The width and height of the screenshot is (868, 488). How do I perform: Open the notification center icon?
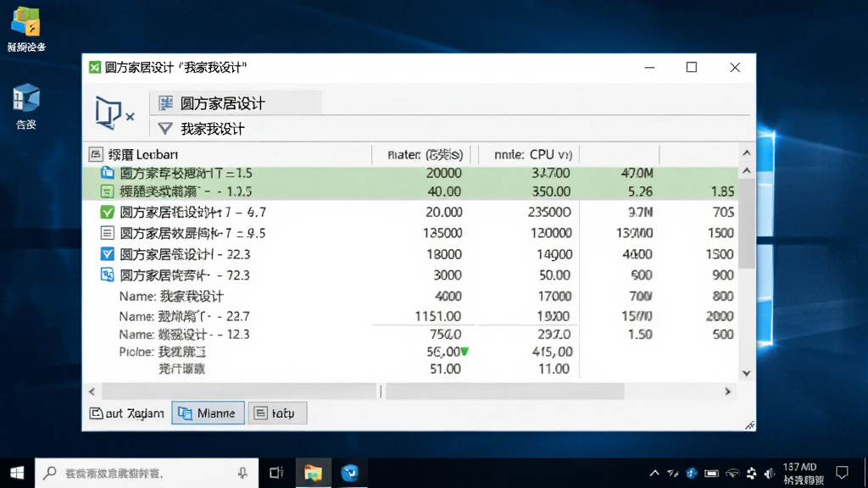pyautogui.click(x=842, y=473)
